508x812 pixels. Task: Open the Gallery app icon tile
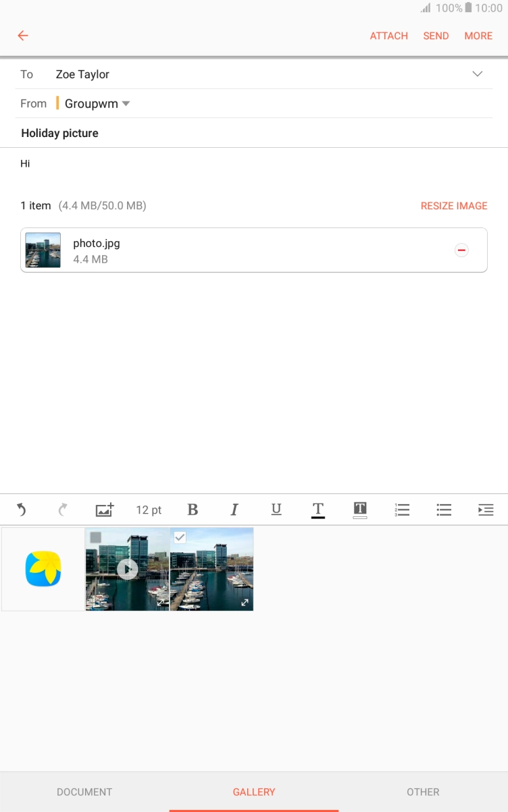click(x=43, y=569)
